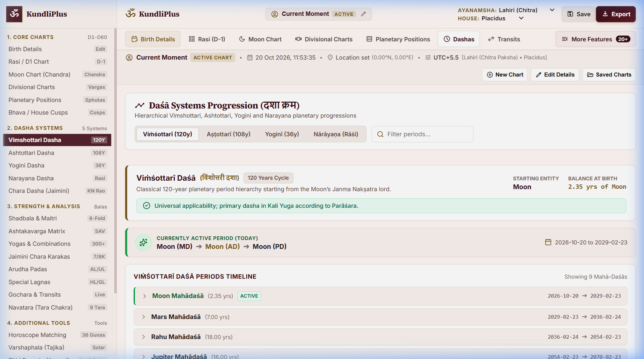Viewport: 644px width, 359px height.
Task: Open the Rasi (D-1) tab
Action: 207,39
